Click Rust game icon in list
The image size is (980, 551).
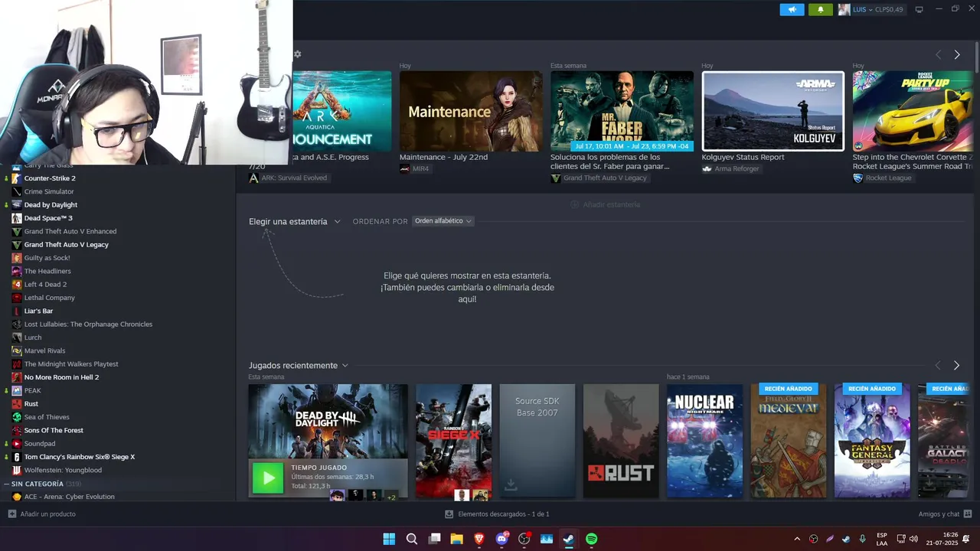point(17,404)
